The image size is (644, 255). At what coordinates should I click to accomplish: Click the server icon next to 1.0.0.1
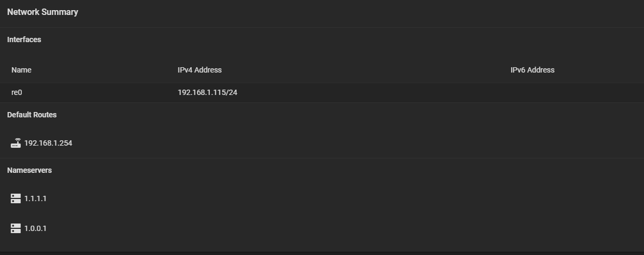[x=16, y=228]
